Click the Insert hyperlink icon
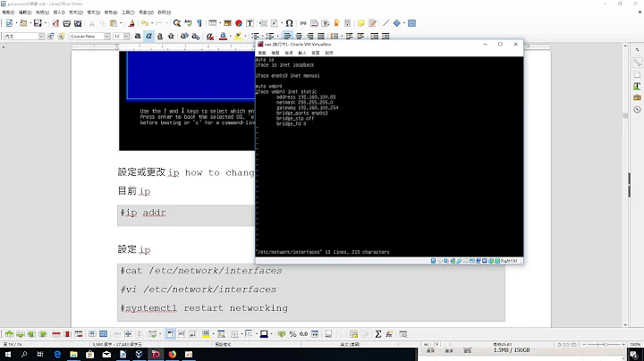The width and height of the screenshot is (644, 361). (x=303, y=23)
